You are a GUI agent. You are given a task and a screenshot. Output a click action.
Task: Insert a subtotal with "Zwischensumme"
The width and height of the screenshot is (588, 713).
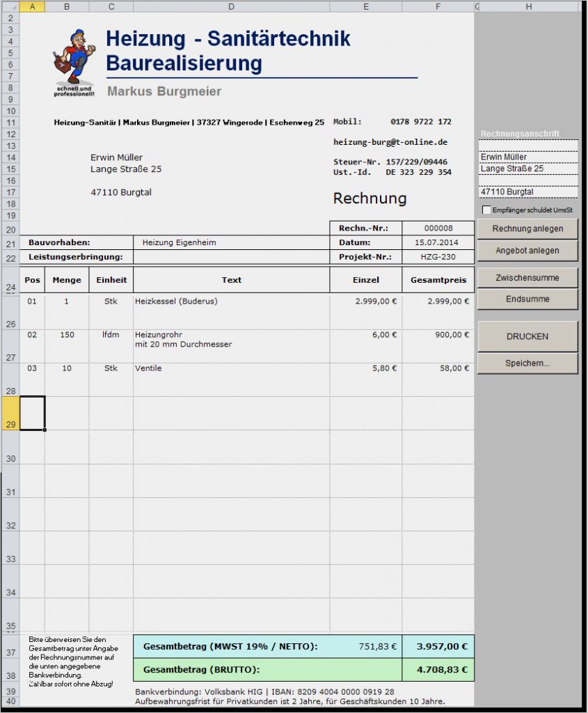(x=527, y=277)
